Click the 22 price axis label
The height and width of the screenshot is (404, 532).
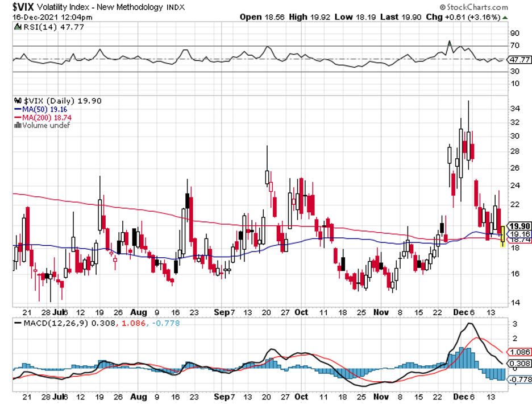(x=515, y=204)
